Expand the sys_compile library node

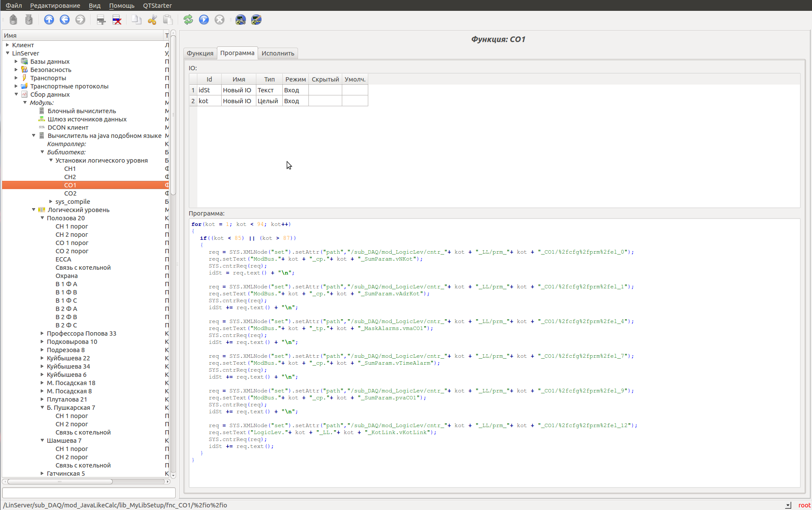point(51,202)
